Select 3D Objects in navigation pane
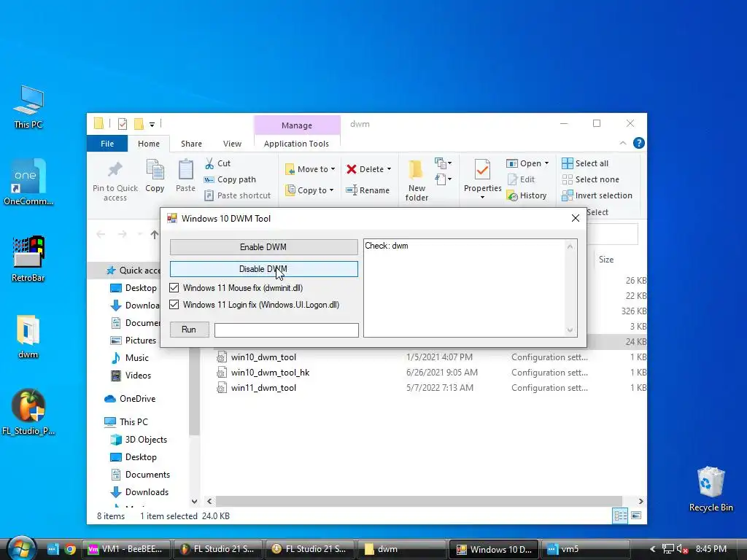This screenshot has height=560, width=747. coord(138,440)
